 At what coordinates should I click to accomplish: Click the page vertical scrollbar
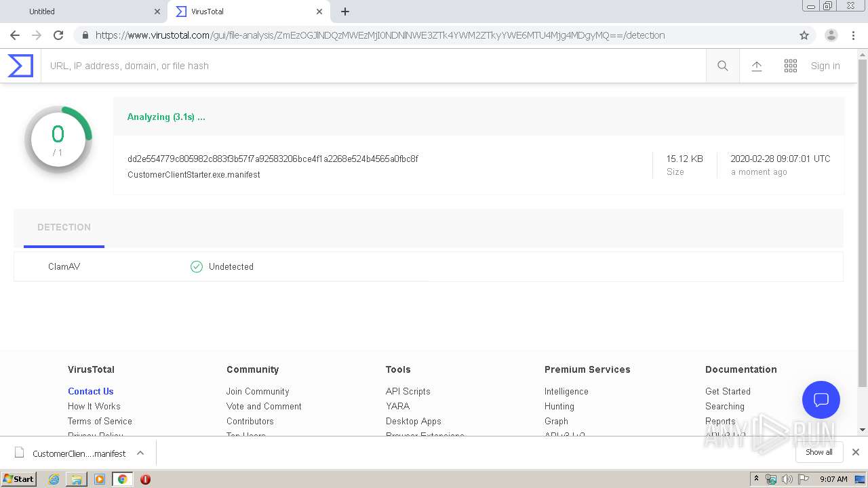(863, 224)
